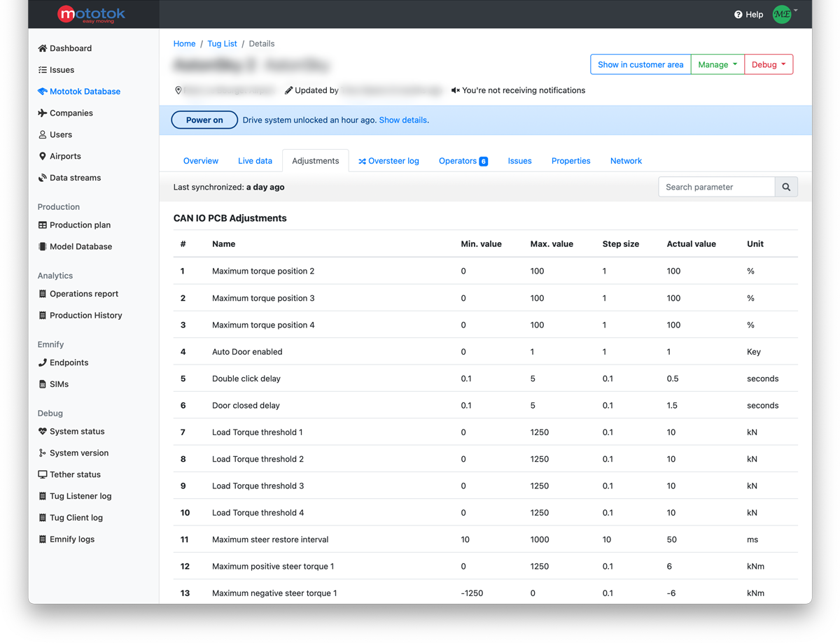Click the magnifying glass search button
840x643 pixels.
[786, 187]
